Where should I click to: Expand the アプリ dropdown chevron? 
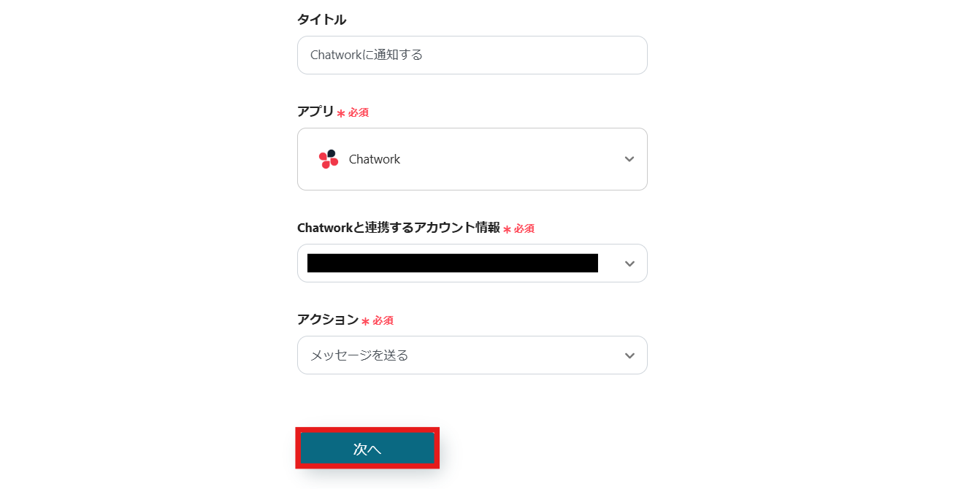(x=629, y=159)
